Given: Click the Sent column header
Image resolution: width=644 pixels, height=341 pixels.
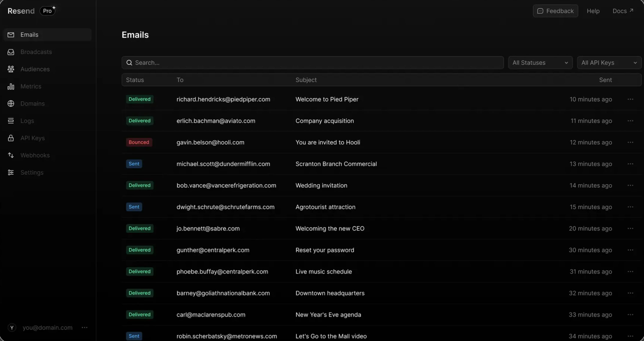Looking at the screenshot, I should tap(605, 80).
